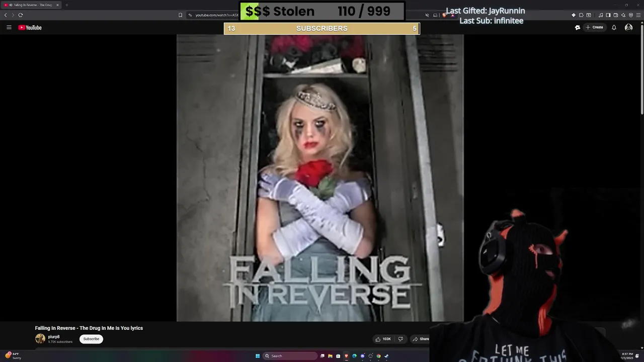Open plurp8 channel name link

tap(54, 336)
